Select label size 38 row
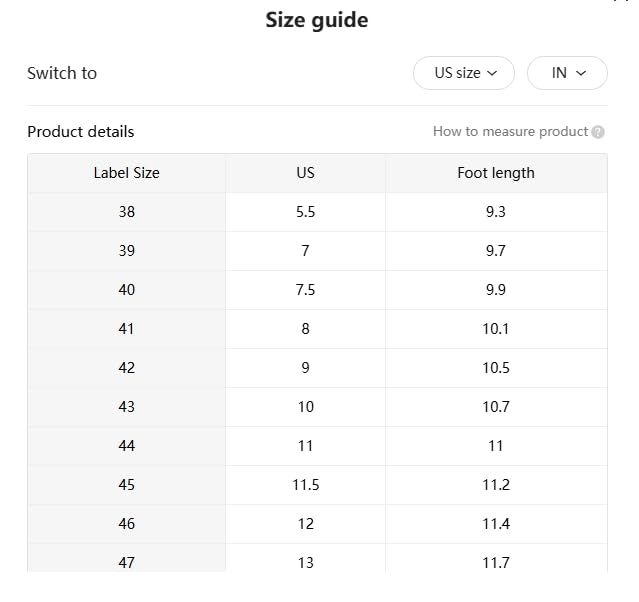 (x=126, y=212)
